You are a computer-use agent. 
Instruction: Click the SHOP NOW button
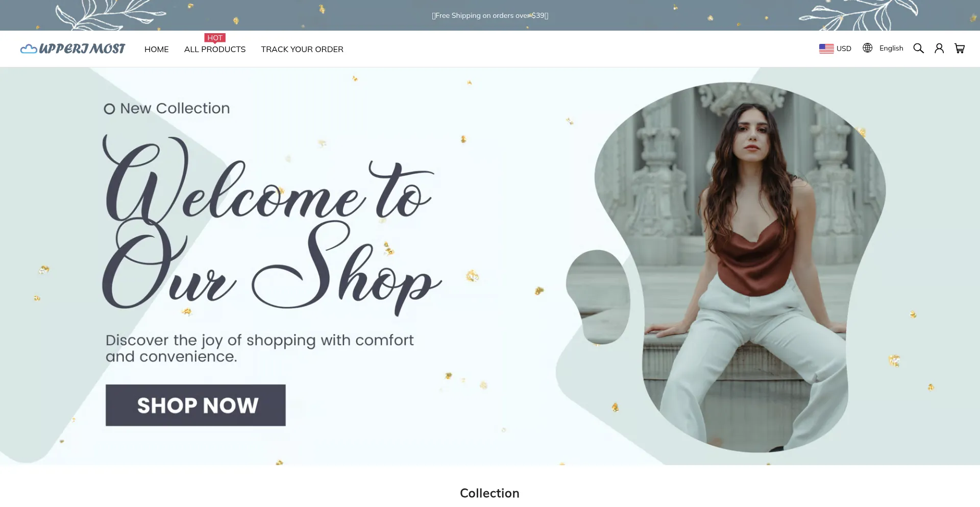pos(195,405)
